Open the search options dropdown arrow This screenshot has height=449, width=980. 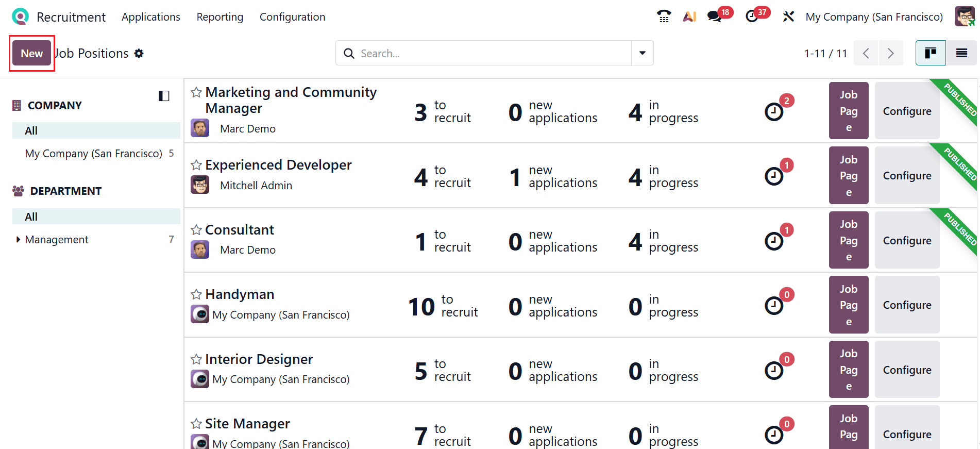point(643,53)
